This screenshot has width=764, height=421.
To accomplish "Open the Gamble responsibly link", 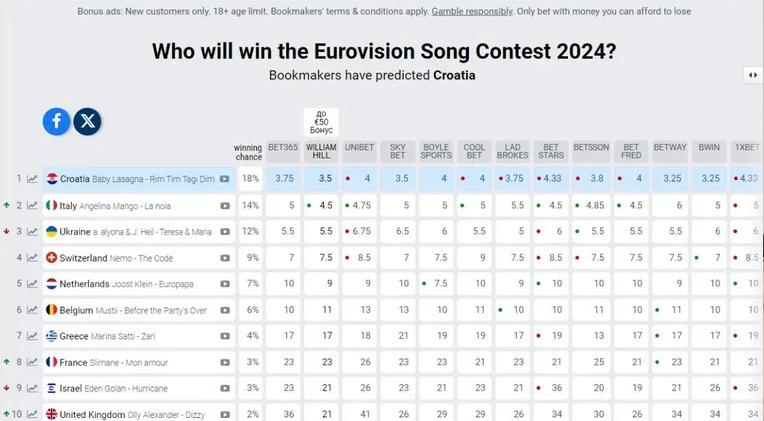I will 472,11.
